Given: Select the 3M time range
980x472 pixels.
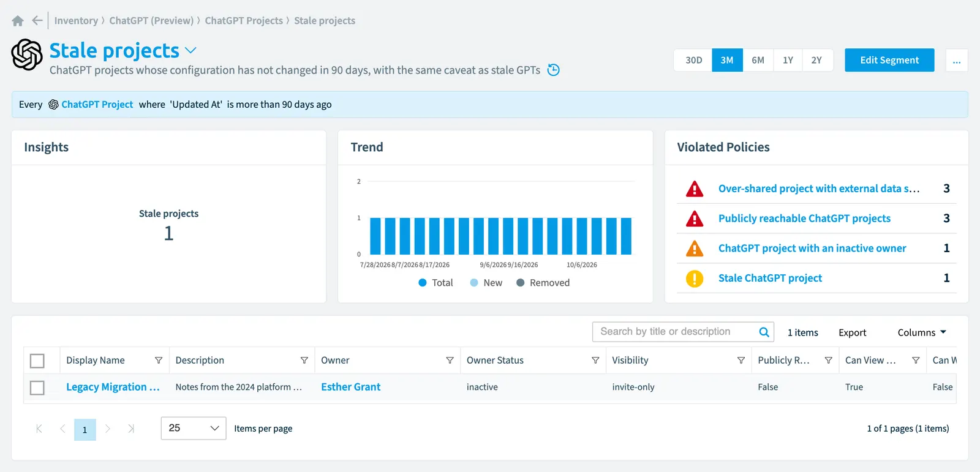Looking at the screenshot, I should click(x=727, y=60).
